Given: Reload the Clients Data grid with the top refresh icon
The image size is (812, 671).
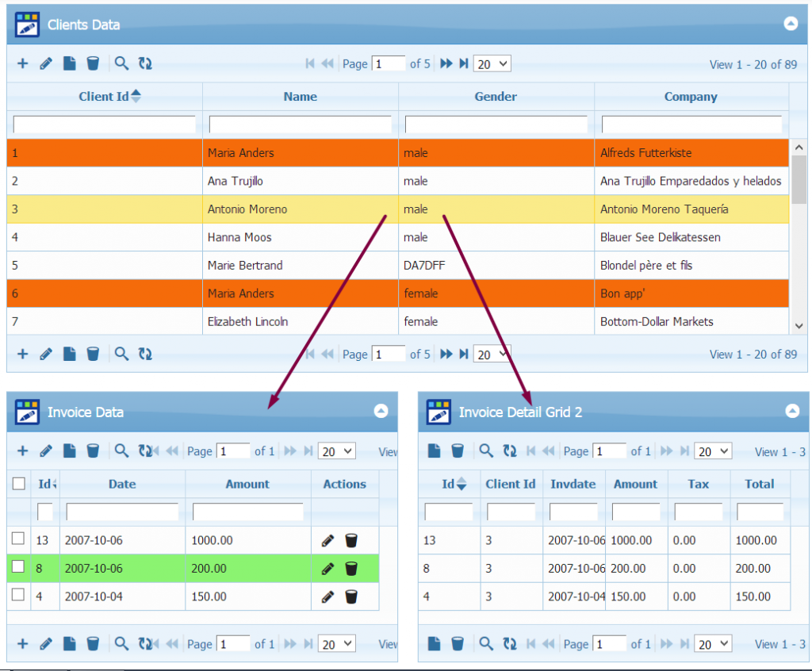Looking at the screenshot, I should click(x=145, y=63).
